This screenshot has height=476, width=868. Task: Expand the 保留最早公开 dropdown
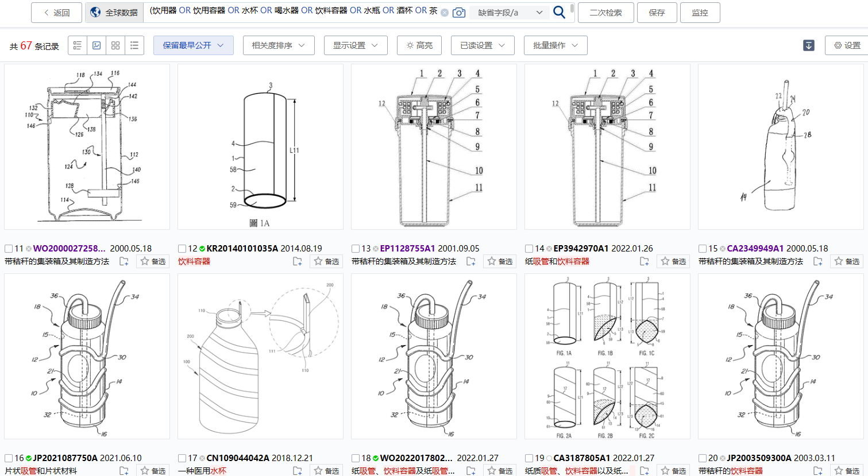pyautogui.click(x=193, y=45)
